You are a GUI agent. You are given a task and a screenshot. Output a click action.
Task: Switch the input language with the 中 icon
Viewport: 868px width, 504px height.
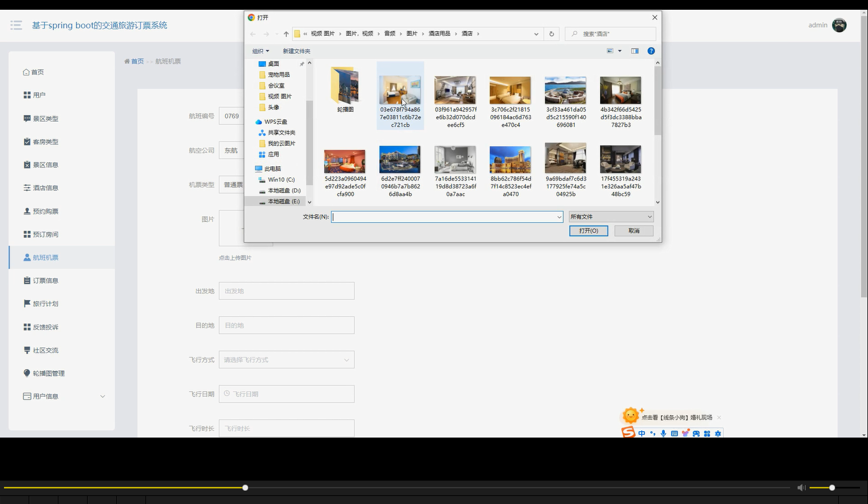pos(642,434)
